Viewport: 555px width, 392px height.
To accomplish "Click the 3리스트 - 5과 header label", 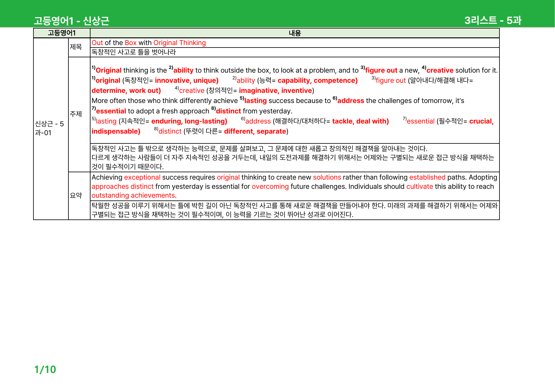I will click(493, 21).
